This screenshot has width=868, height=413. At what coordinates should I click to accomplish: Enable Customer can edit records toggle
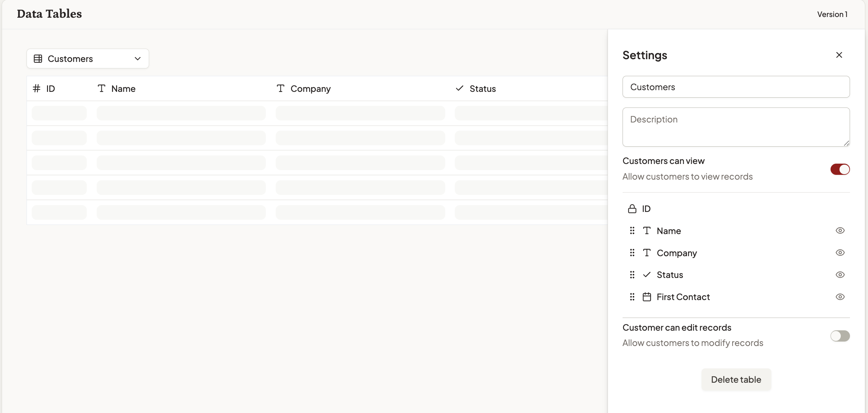(x=840, y=336)
